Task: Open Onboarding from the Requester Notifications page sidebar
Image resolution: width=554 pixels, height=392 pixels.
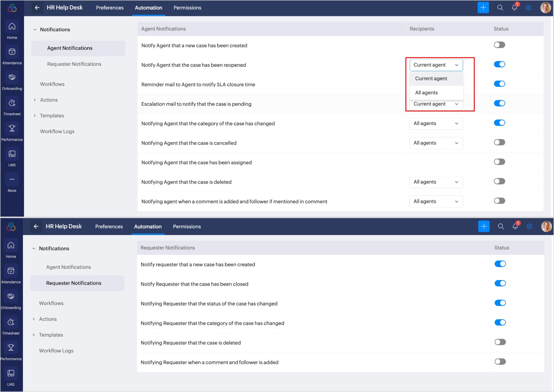Action: click(x=11, y=300)
